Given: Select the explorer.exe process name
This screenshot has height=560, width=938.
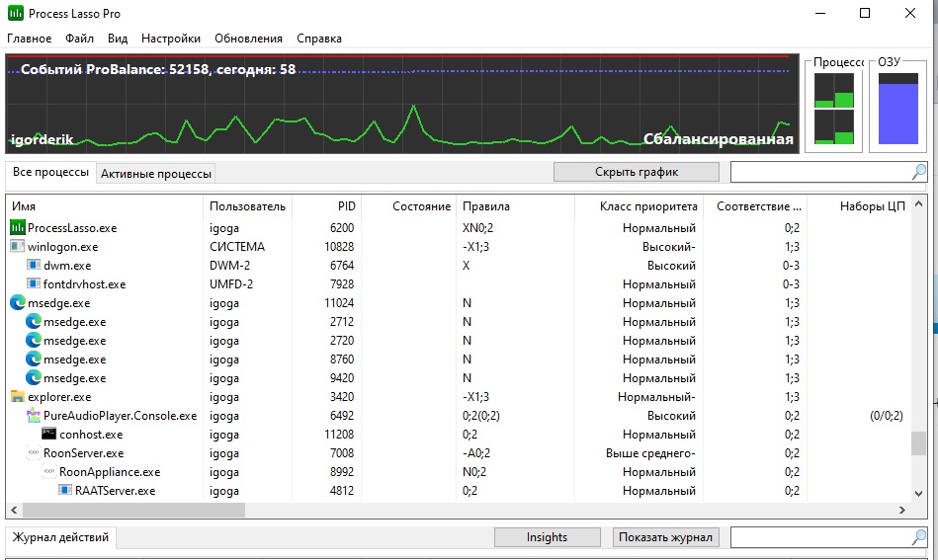Looking at the screenshot, I should [x=60, y=397].
